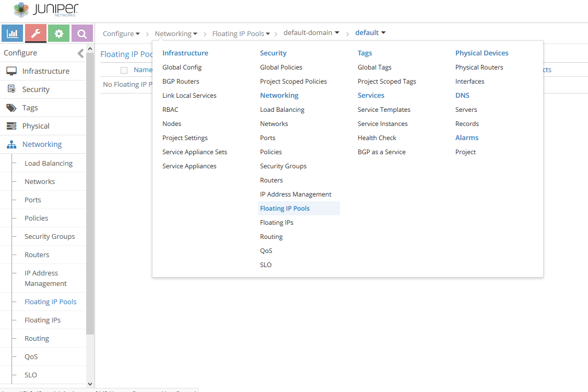Sort the table by the Name column
Screen dimensions: 588x392
[143, 70]
